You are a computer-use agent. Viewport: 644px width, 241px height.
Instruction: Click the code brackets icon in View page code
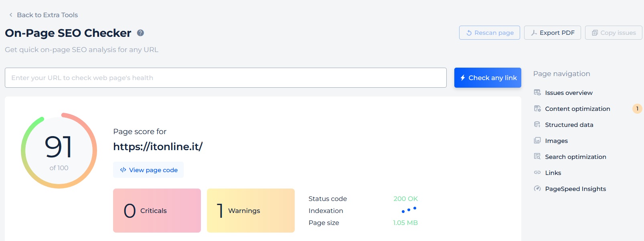tap(123, 170)
